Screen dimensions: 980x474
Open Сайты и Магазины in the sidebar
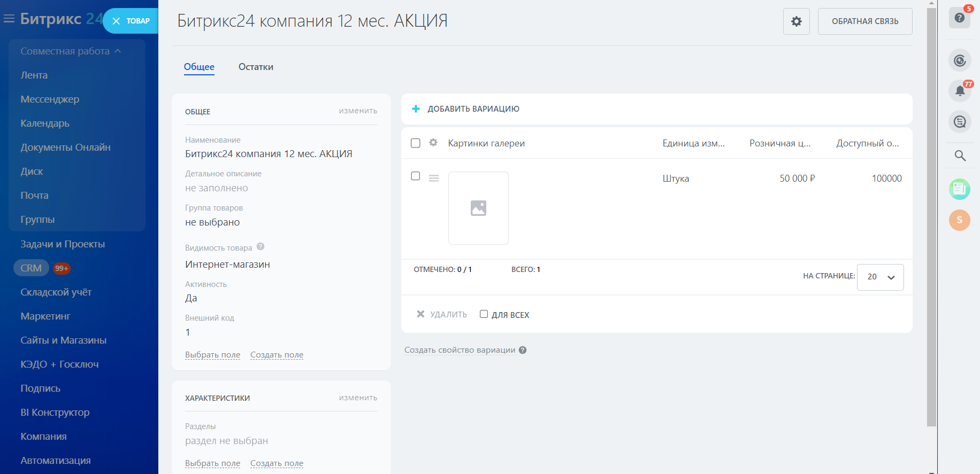(x=63, y=340)
